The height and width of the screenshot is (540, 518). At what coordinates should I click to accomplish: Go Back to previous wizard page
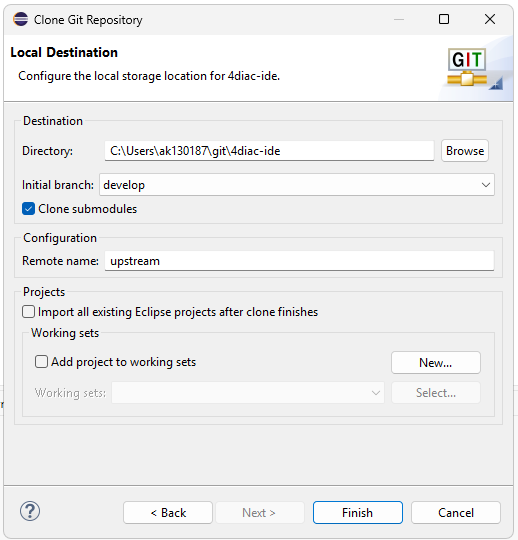(168, 513)
